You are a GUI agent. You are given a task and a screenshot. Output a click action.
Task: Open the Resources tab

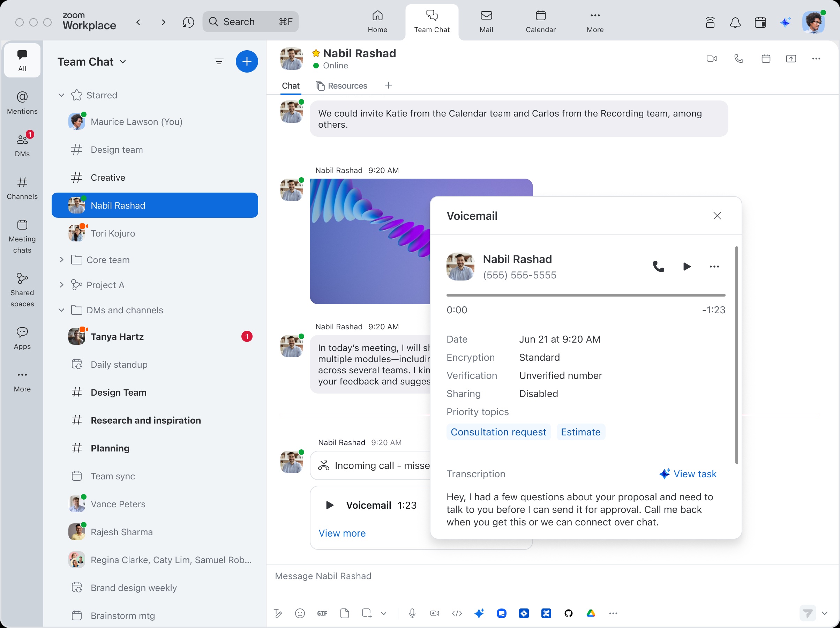[341, 86]
